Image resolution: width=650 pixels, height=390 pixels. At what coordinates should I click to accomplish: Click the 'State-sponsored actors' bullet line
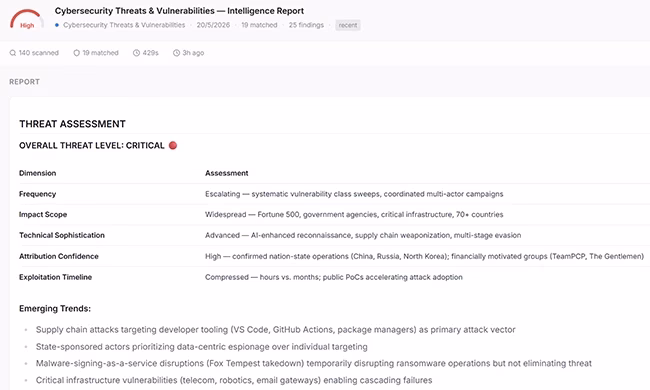[x=201, y=346]
